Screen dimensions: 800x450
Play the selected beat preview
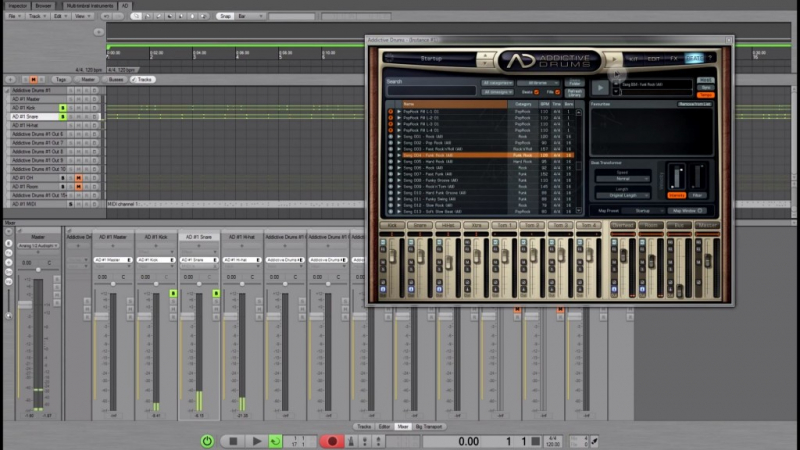click(601, 88)
